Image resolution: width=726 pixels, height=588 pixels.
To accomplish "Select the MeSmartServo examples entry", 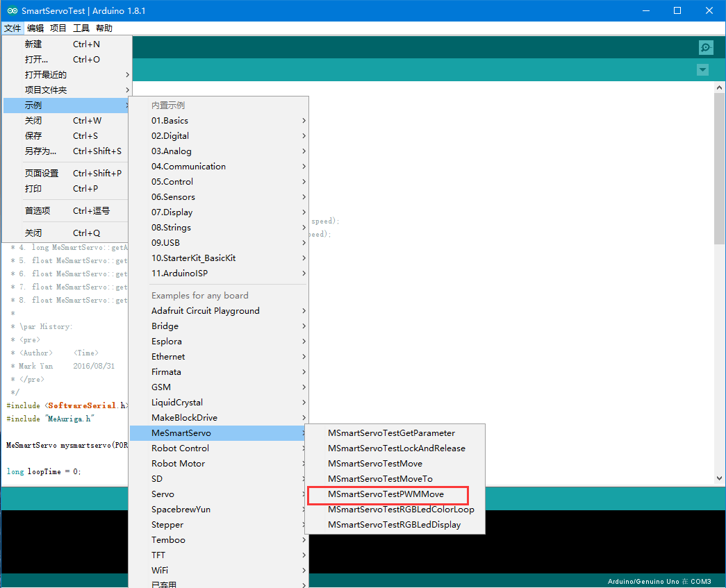I will tap(219, 432).
